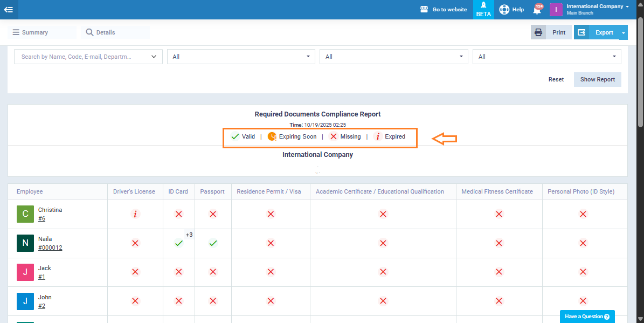Open the first All filter dropdown
644x323 pixels.
[x=241, y=57]
